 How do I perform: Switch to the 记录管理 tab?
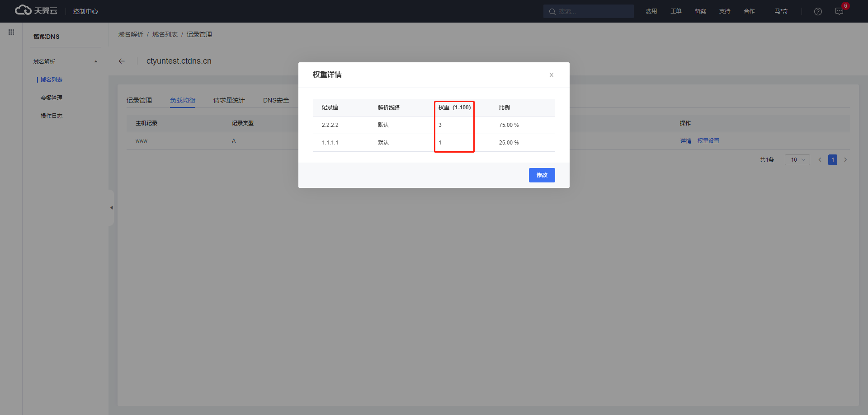coord(139,100)
